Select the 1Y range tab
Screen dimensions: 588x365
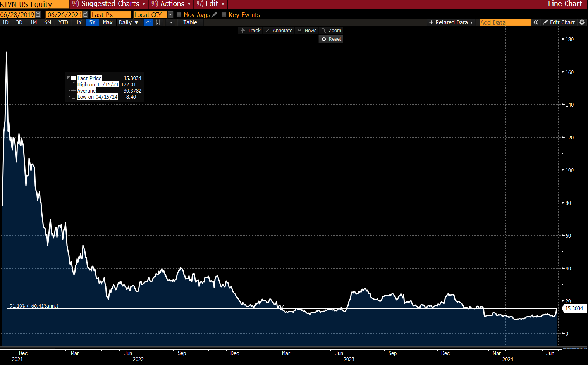[79, 22]
